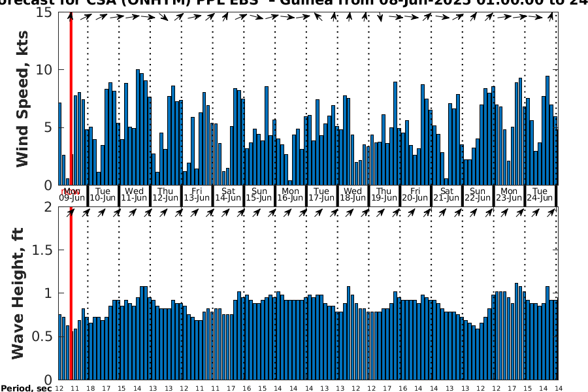Select the 'Fri 13-Jun' date label

[x=197, y=195]
